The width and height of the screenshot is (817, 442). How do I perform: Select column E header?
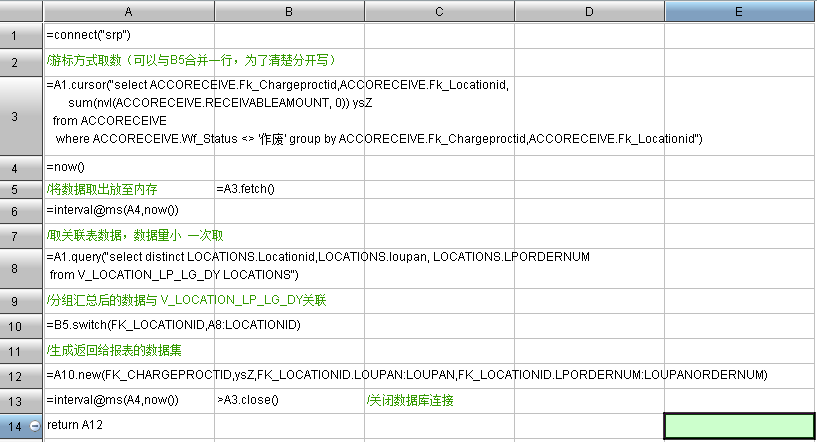739,11
